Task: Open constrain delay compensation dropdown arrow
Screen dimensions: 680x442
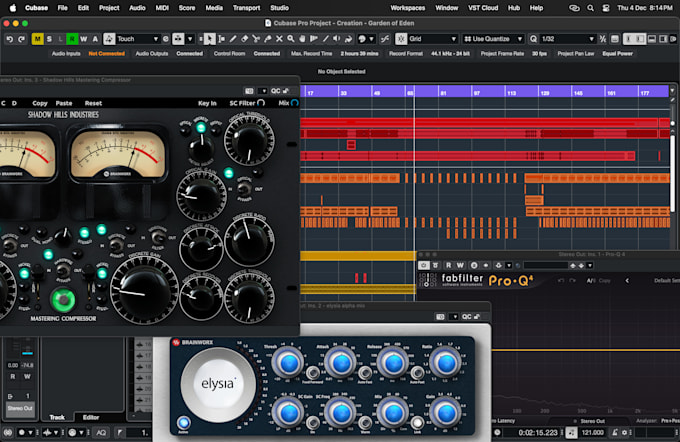Action: 190,39
